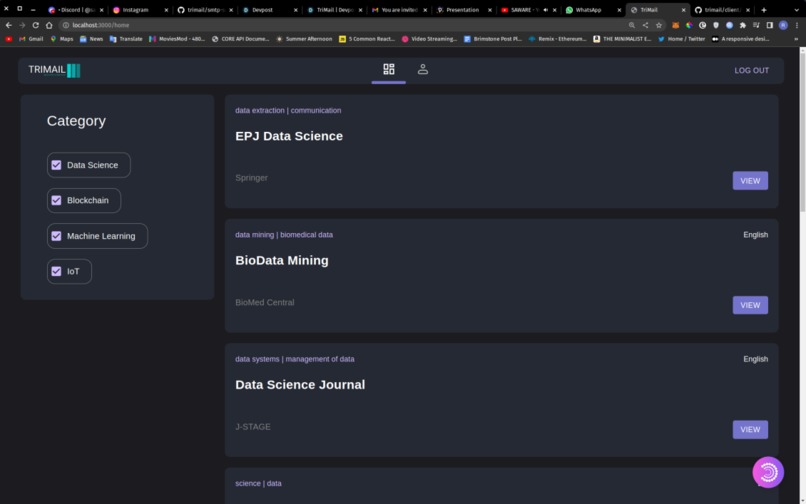The width and height of the screenshot is (806, 504).
Task: Go to browser home page
Action: point(49,25)
